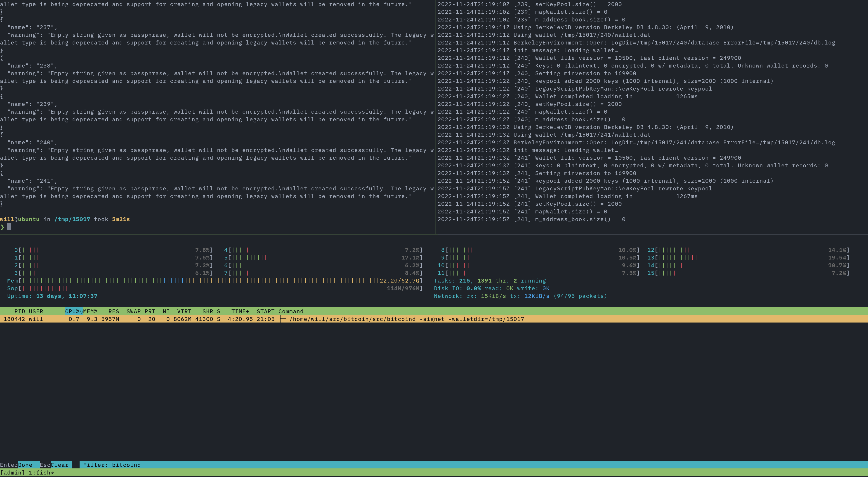Click the [admin] tmux session name
The height and width of the screenshot is (477, 868).
(x=12, y=473)
